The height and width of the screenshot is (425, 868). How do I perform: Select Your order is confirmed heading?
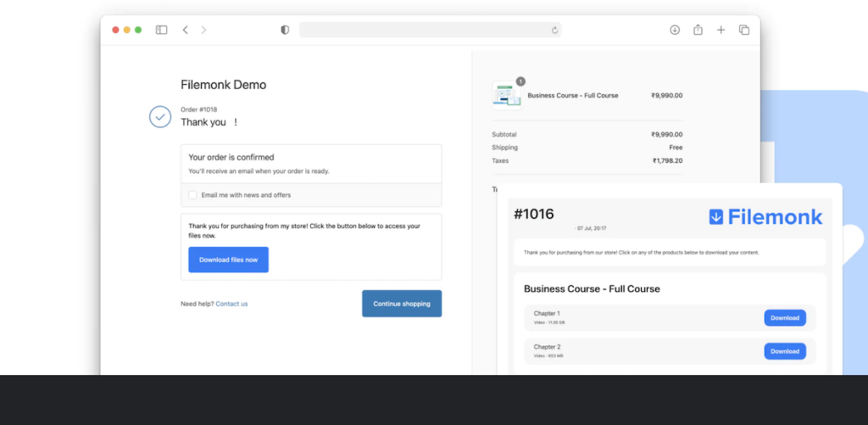pyautogui.click(x=231, y=158)
